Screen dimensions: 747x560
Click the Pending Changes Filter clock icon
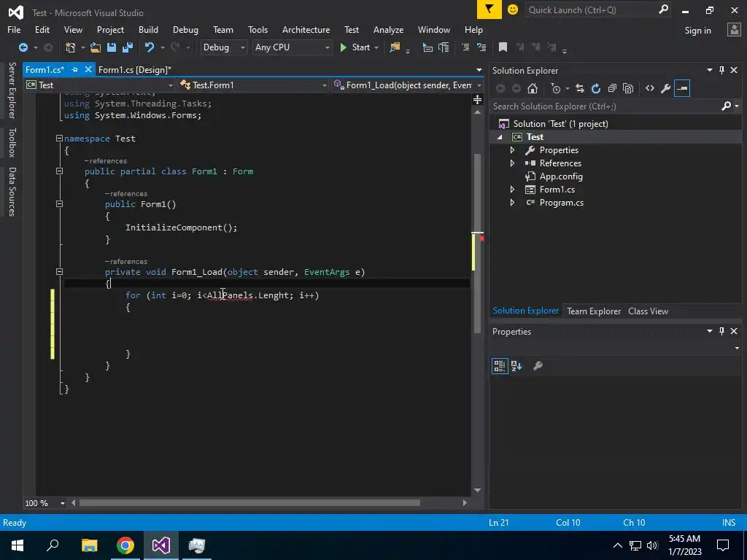click(555, 88)
